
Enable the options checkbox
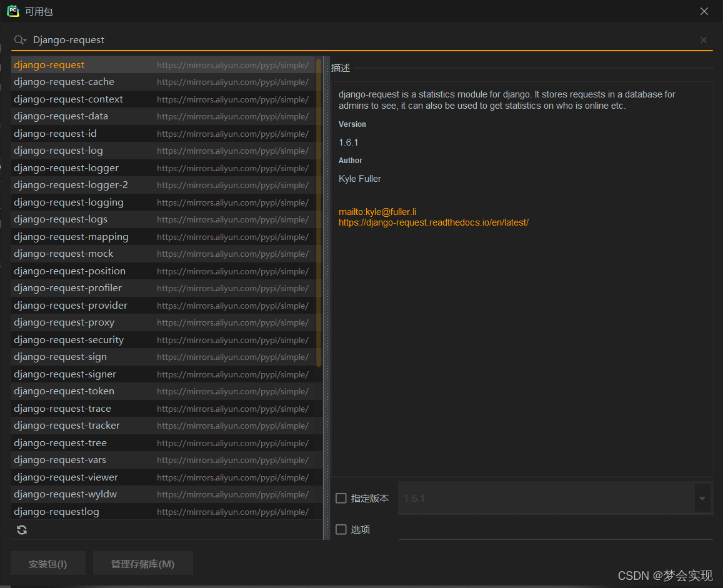341,529
